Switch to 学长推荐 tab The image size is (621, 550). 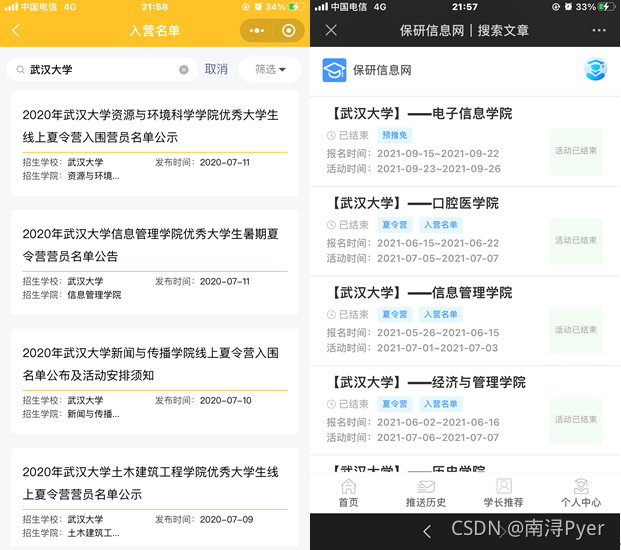point(503,493)
